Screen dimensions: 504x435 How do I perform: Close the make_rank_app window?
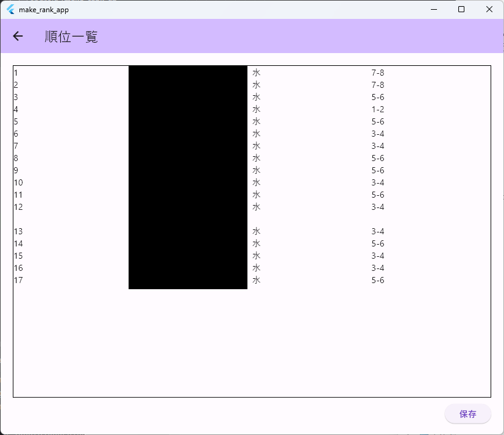pos(489,9)
